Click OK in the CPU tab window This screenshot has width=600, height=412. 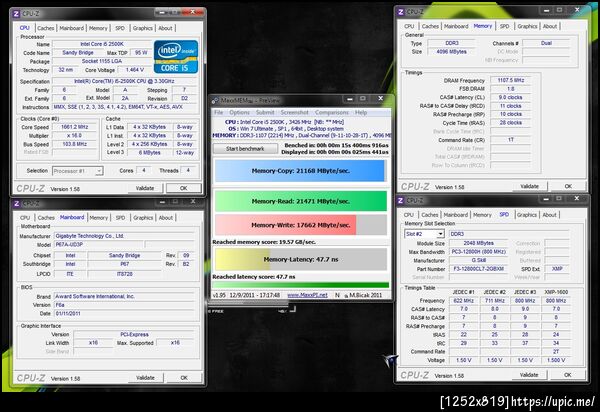(x=184, y=188)
